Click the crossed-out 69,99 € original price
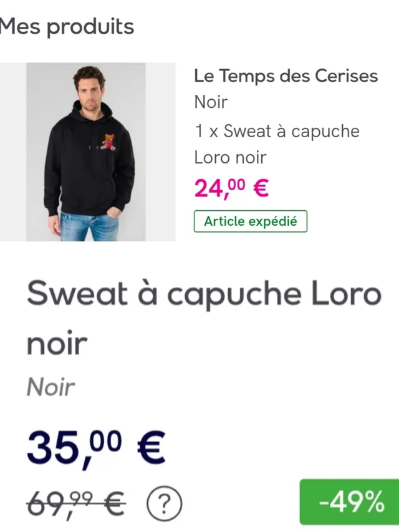The width and height of the screenshot is (399, 532). tap(76, 501)
